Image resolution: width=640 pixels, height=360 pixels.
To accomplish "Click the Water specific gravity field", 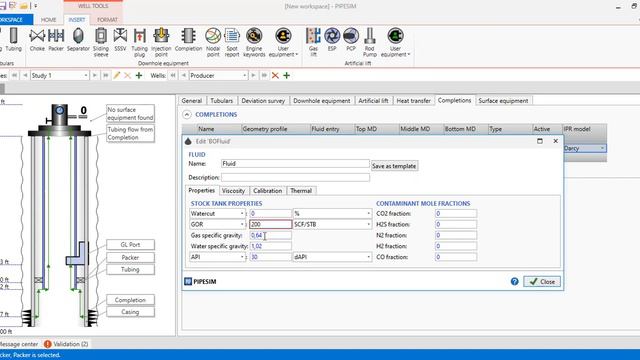I will click(x=270, y=246).
